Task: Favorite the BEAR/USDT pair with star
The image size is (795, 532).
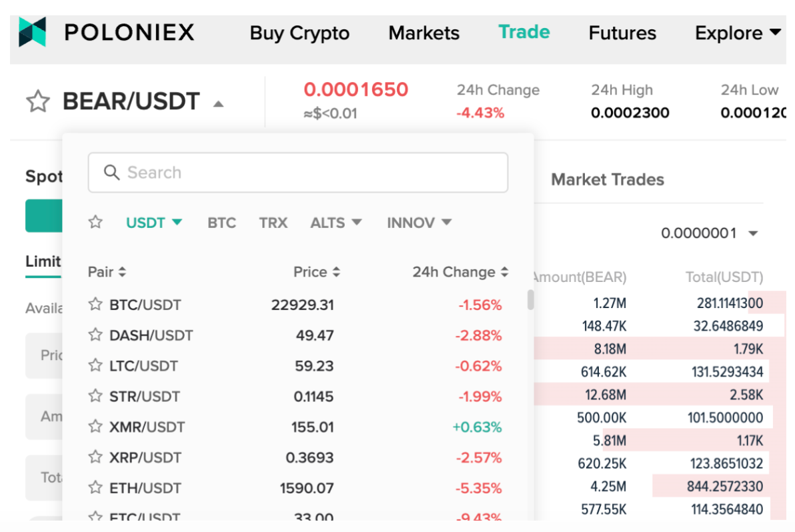Action: 38,101
